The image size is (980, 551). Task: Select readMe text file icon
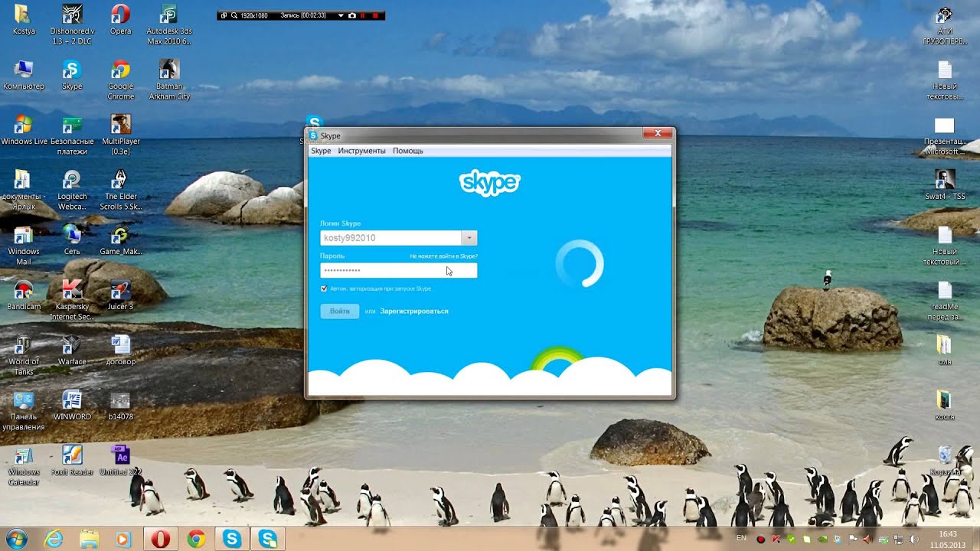945,300
